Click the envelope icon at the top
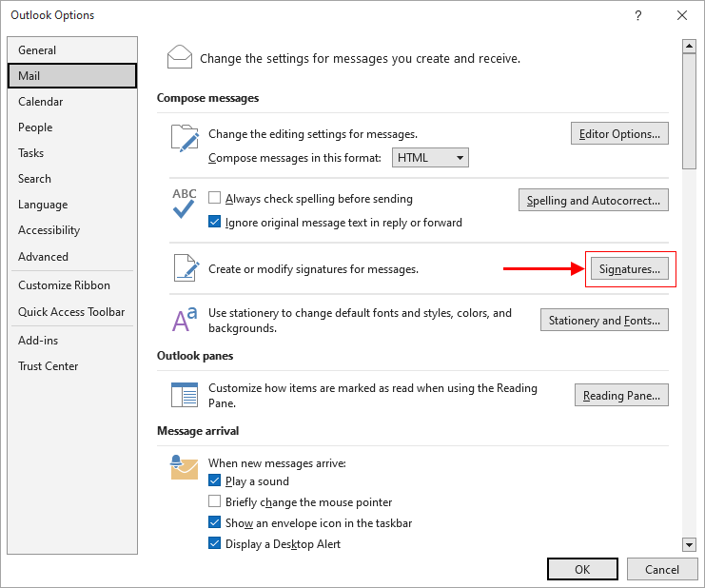This screenshot has height=588, width=705. (x=179, y=57)
